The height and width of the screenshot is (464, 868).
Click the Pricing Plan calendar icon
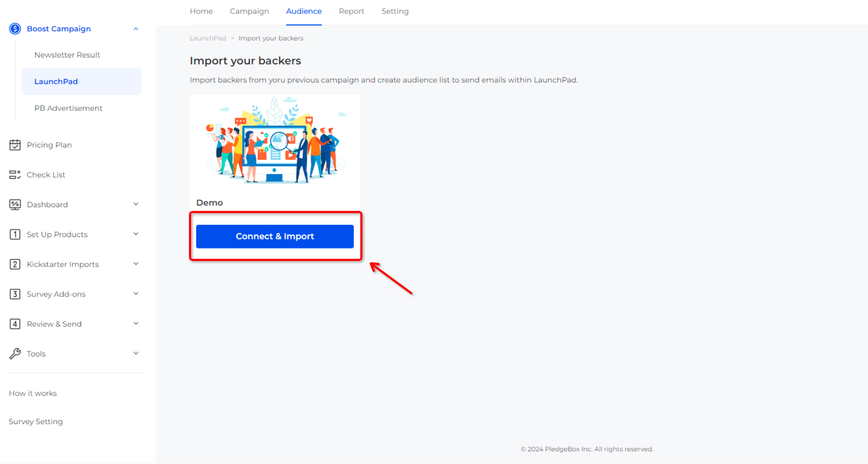(15, 145)
